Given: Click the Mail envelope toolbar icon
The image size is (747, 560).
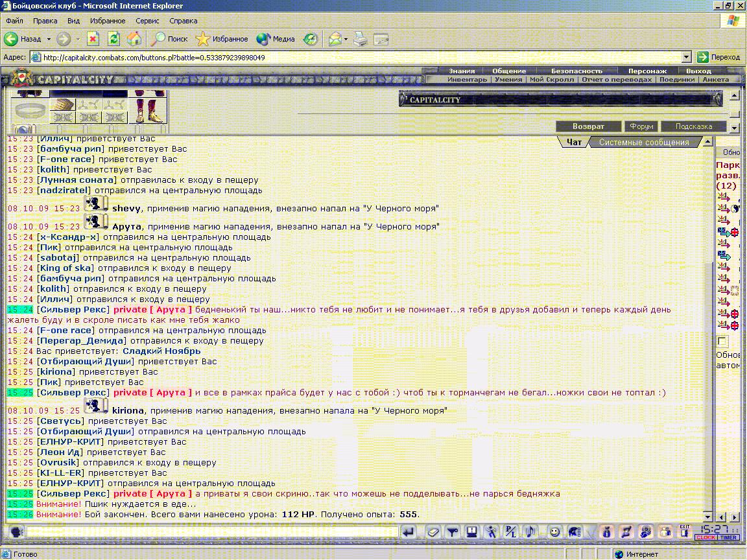Looking at the screenshot, I should click(x=335, y=39).
